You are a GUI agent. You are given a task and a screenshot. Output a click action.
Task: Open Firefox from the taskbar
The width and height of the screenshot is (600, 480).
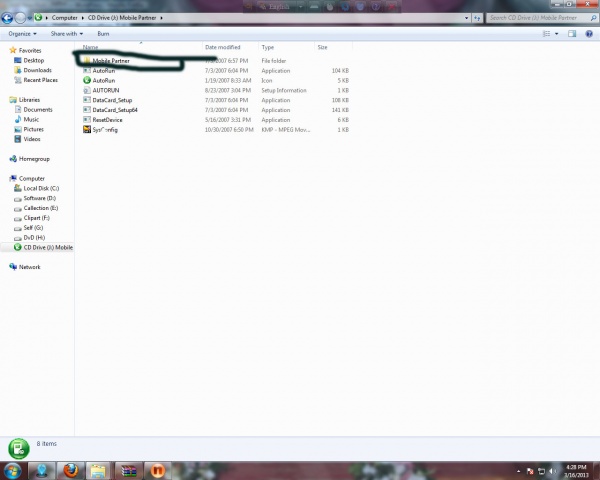click(70, 471)
